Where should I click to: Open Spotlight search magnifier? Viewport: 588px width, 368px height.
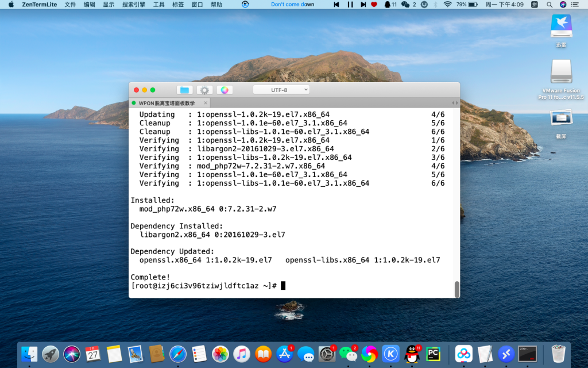(550, 5)
